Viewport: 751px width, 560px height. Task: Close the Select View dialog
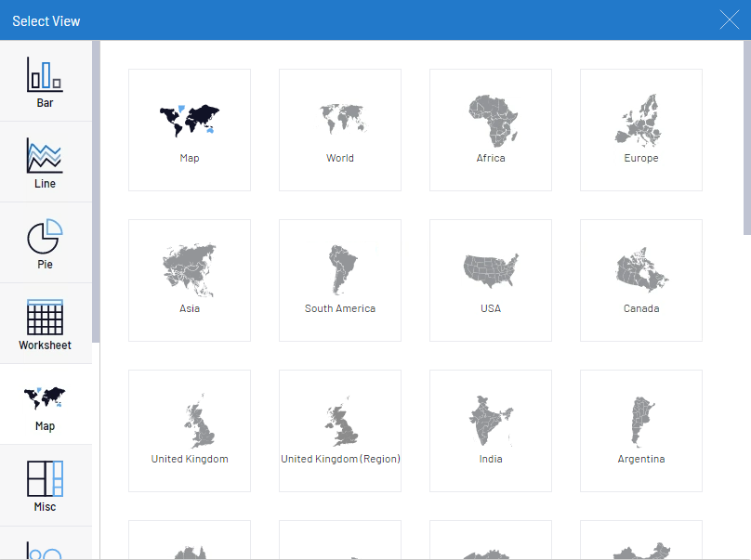[x=730, y=20]
